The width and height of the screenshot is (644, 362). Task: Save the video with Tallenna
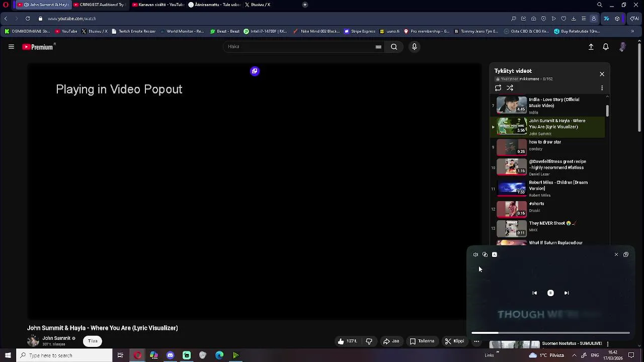(x=422, y=341)
